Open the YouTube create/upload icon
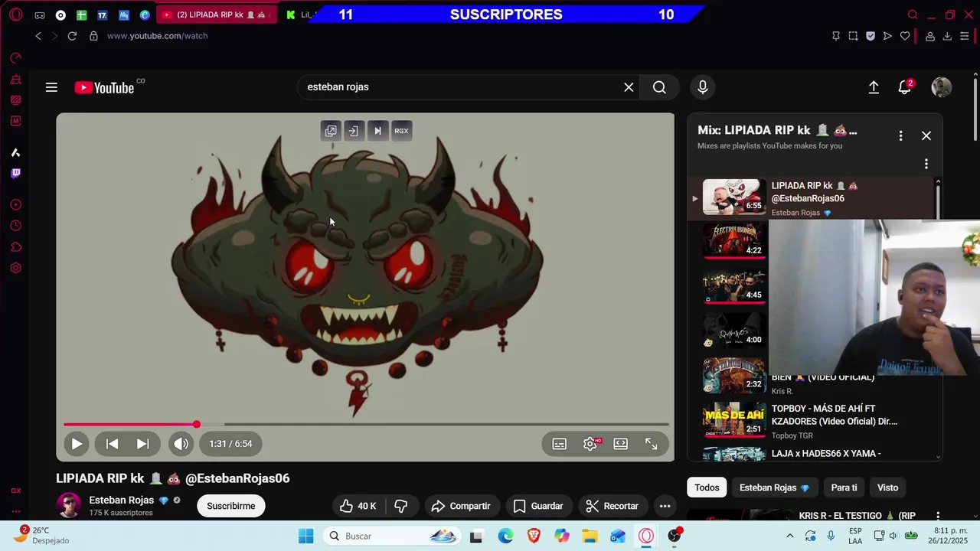Image resolution: width=980 pixels, height=551 pixels. point(874,87)
